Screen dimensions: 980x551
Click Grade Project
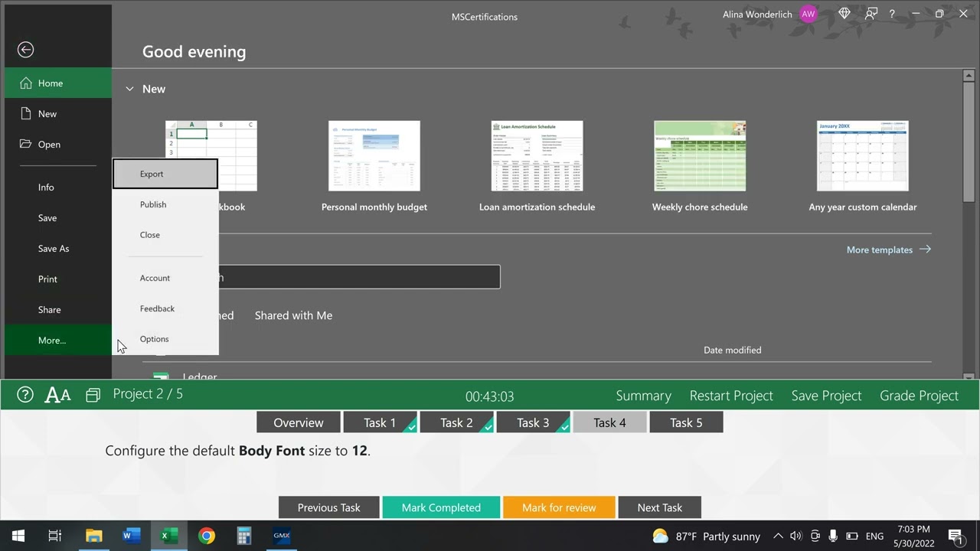919,396
